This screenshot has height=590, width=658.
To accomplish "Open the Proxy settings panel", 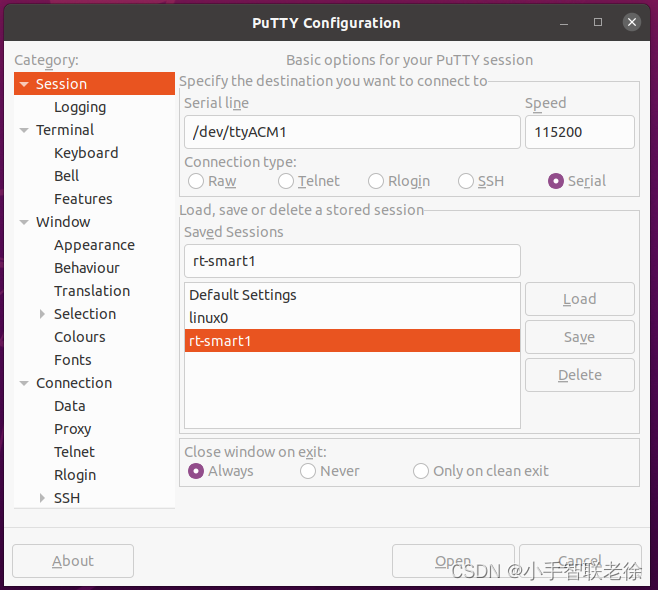I will click(73, 429).
